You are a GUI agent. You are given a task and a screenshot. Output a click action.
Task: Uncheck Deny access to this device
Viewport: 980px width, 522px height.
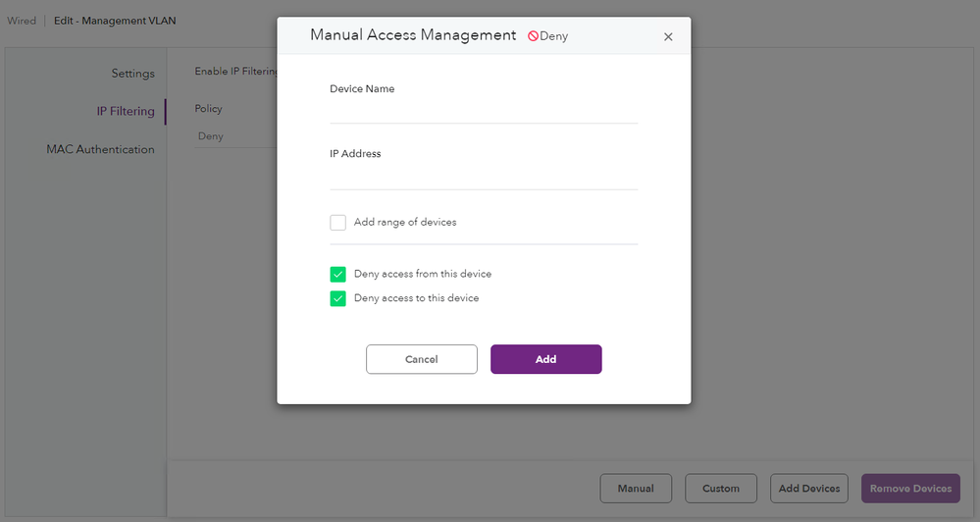[x=338, y=298]
